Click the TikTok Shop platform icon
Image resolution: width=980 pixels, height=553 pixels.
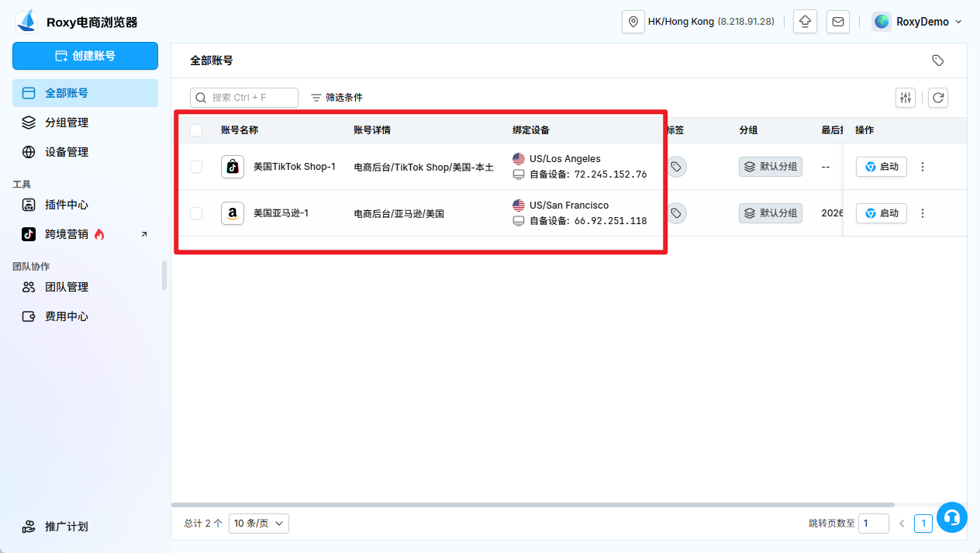pyautogui.click(x=233, y=167)
